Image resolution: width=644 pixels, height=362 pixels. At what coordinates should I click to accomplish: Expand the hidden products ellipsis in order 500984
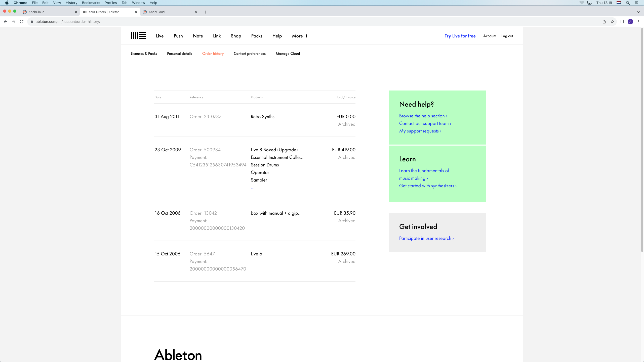tap(253, 188)
